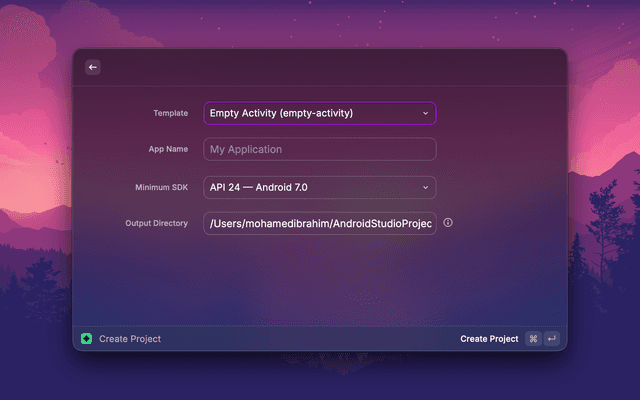Open the info icon beside Output Directory
Viewport: 640px width, 400px height.
pos(448,222)
